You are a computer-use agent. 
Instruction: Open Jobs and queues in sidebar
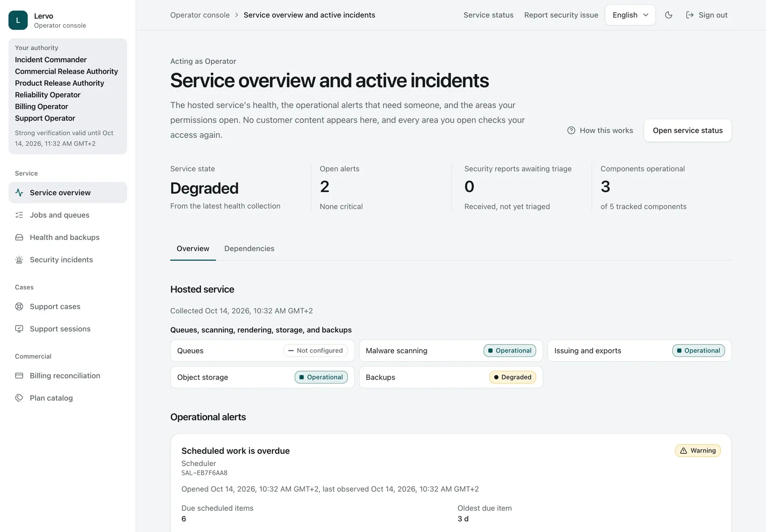tap(68, 215)
